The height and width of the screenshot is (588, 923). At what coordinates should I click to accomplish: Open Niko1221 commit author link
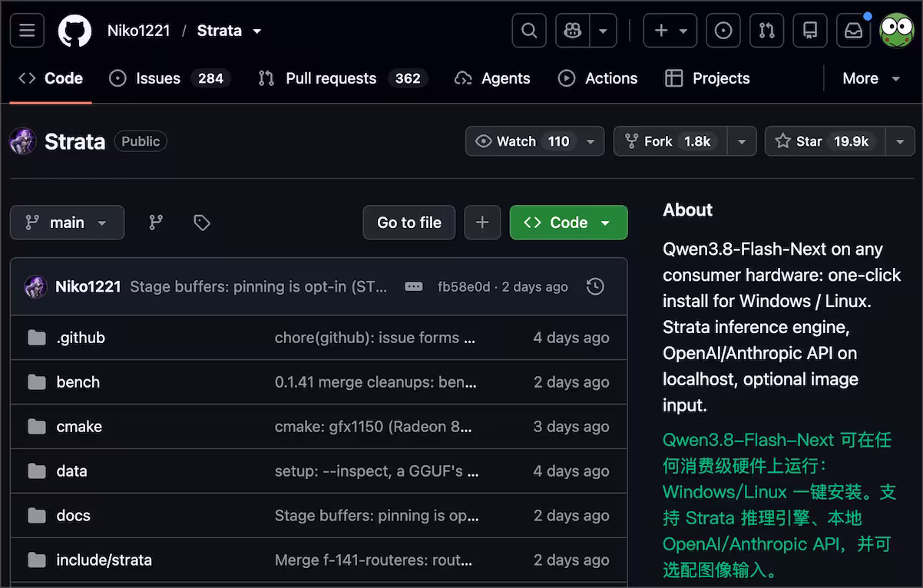88,286
